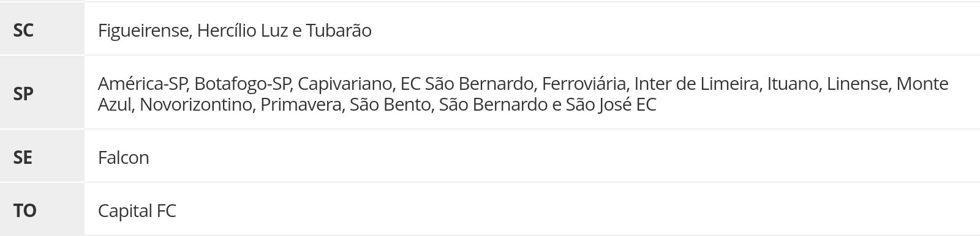The image size is (980, 236).
Task: Click the SE state abbreviation cell
Action: click(42, 156)
